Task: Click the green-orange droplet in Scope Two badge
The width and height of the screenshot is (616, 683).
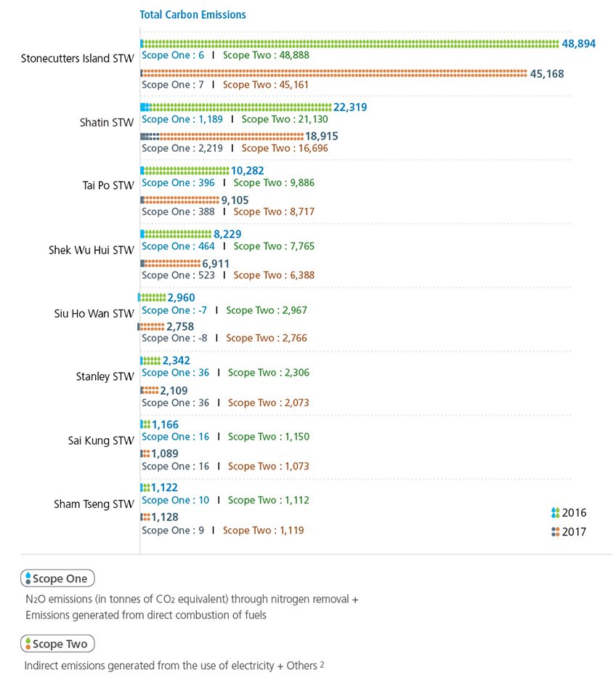Action: pos(28,644)
